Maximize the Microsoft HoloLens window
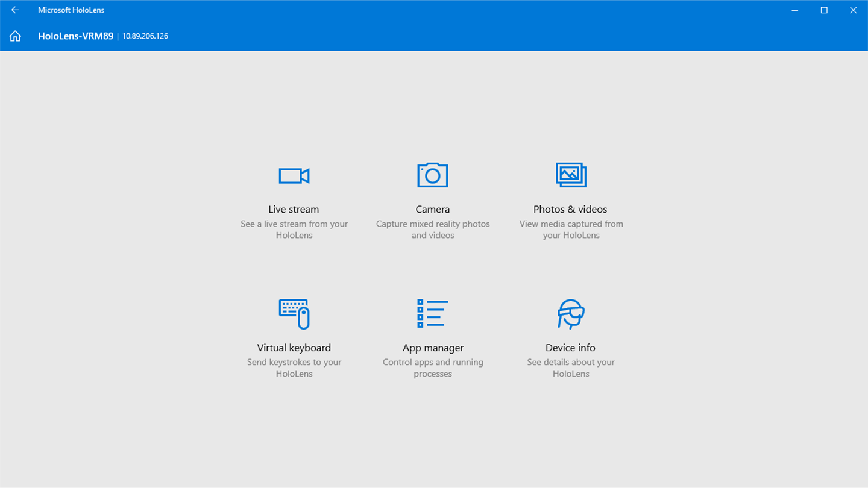868x488 pixels. pyautogui.click(x=824, y=10)
